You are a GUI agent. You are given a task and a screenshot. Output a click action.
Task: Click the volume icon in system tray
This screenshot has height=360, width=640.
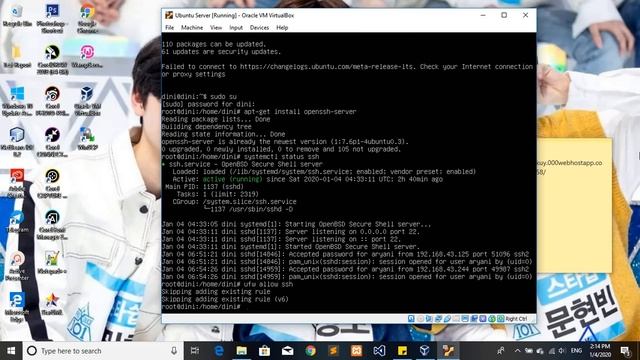(x=561, y=351)
